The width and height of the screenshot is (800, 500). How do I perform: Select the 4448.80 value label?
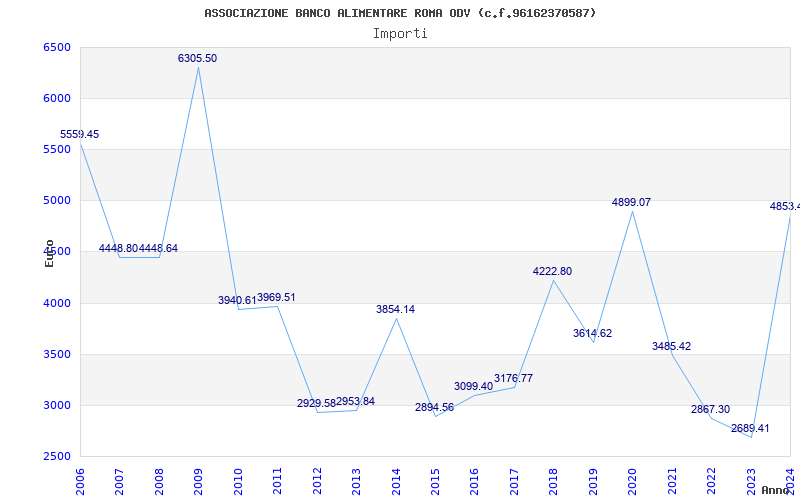click(x=118, y=248)
